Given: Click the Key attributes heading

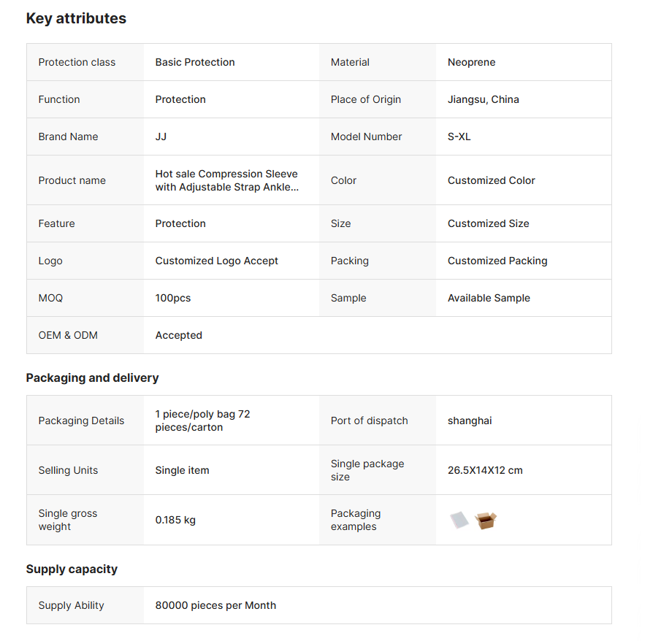Looking at the screenshot, I should tap(76, 18).
